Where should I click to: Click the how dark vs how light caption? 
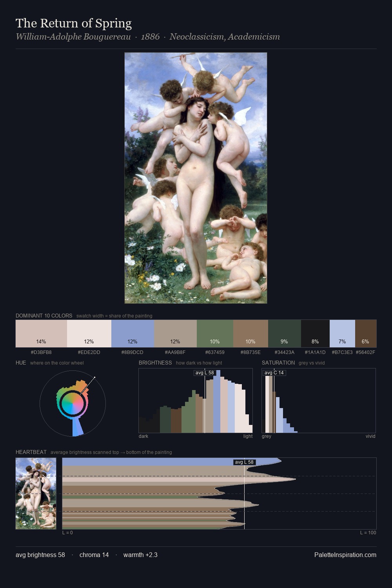[x=199, y=363]
